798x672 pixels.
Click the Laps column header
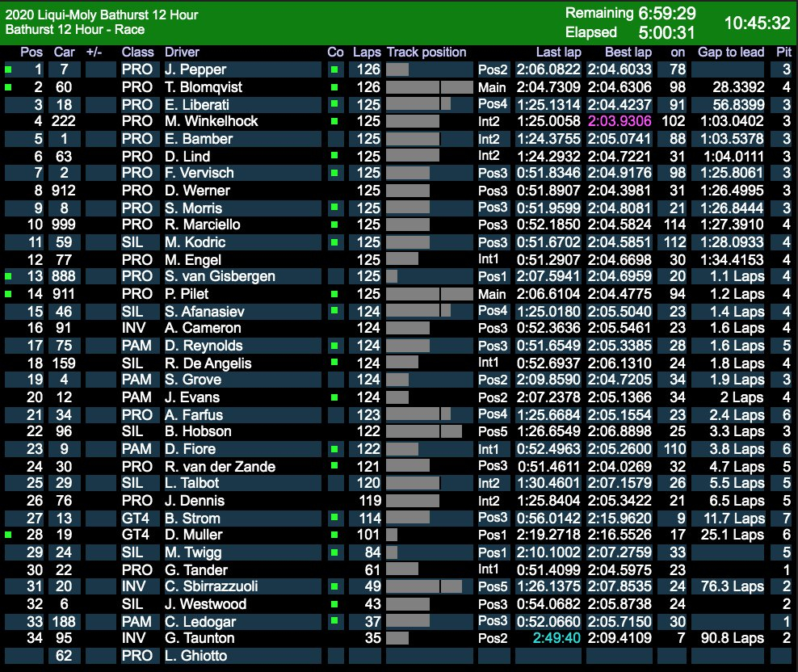click(x=367, y=52)
